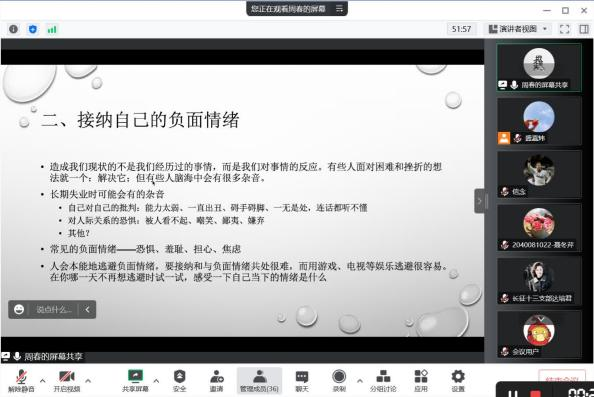Expand recording options arrow beside 录制
Screen dimensions: 594x397
point(360,380)
